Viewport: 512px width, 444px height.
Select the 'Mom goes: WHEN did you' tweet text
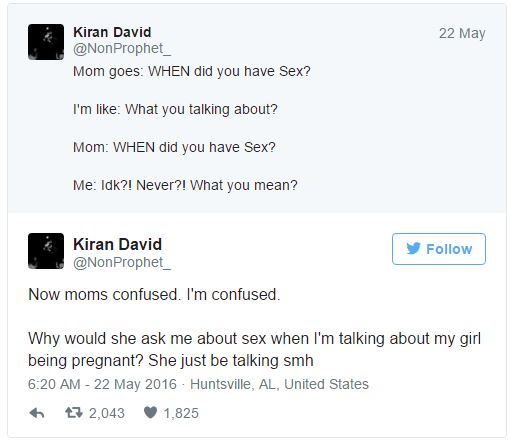click(x=192, y=128)
